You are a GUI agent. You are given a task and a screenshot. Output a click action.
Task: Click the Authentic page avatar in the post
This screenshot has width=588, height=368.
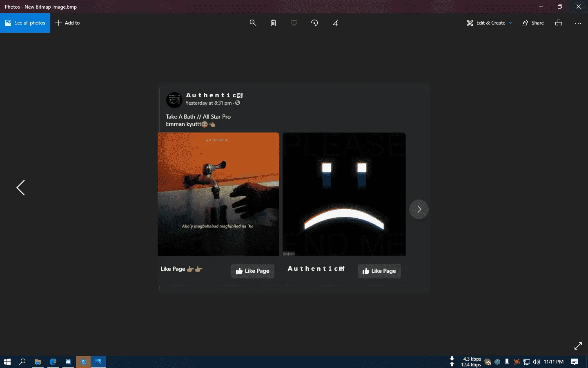coord(174,100)
